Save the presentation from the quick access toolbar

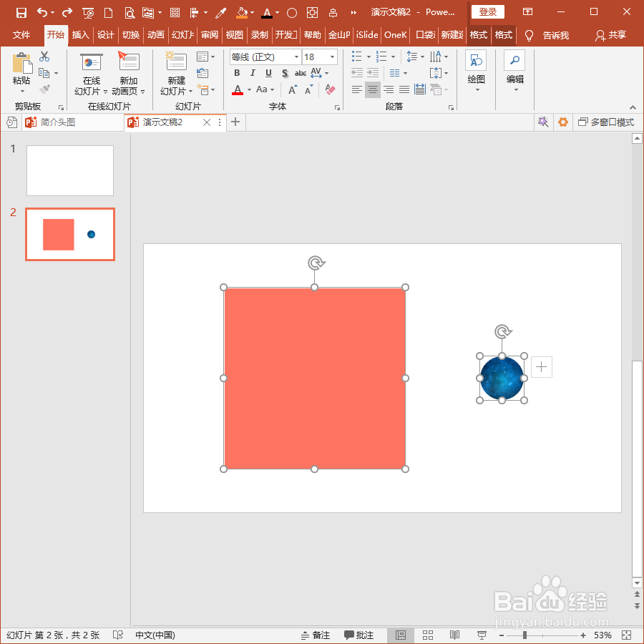pos(21,12)
